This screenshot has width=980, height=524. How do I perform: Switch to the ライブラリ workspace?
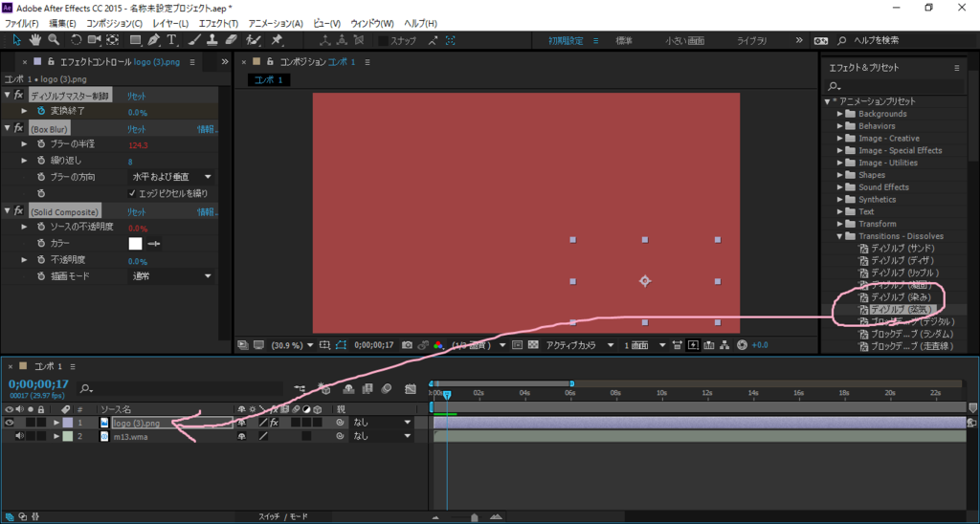point(753,40)
